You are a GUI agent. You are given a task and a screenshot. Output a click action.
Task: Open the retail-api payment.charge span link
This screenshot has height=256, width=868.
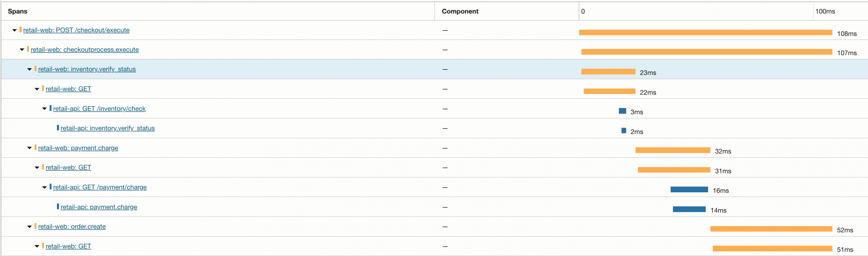point(99,207)
